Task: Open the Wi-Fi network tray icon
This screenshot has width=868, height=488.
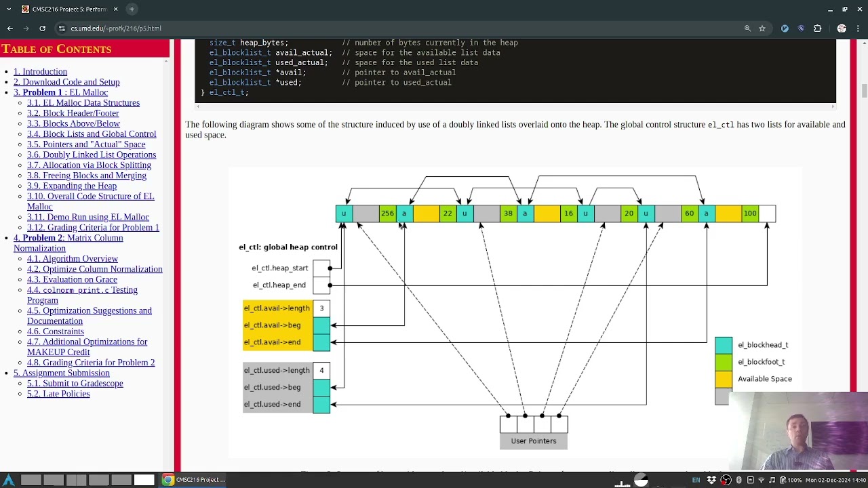Action: [761, 480]
